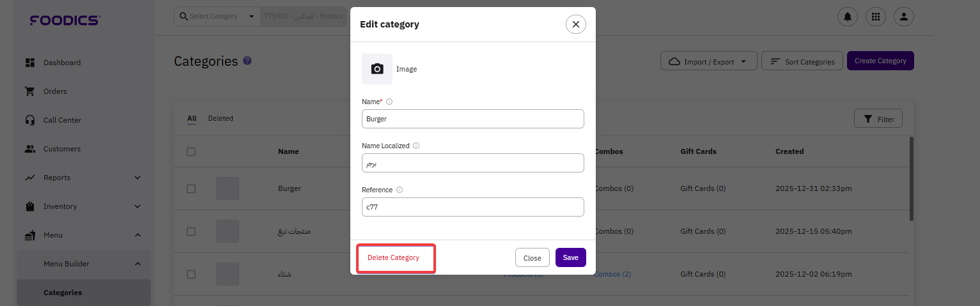The height and width of the screenshot is (306, 980).
Task: Click the table's vertical scrollbar
Action: 911,179
